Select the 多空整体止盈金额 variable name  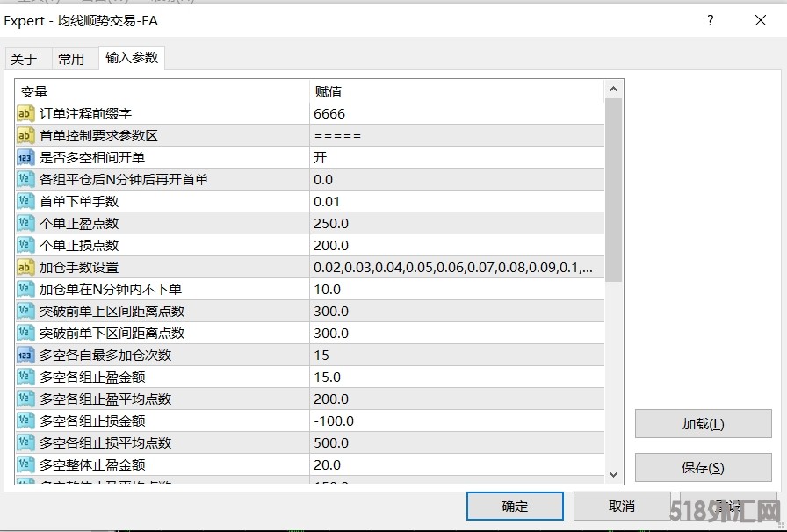pos(92,465)
